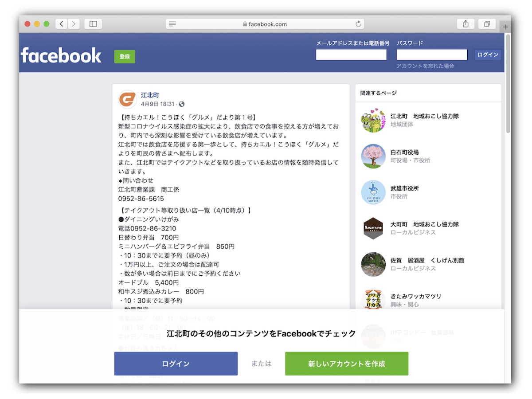Click the 興味・関心 category text
532x399 pixels.
coord(405,305)
